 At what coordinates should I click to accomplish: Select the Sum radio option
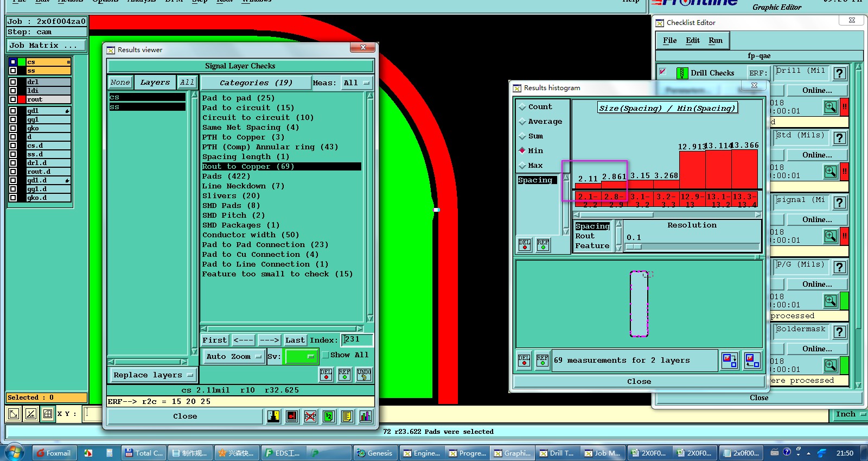click(522, 136)
